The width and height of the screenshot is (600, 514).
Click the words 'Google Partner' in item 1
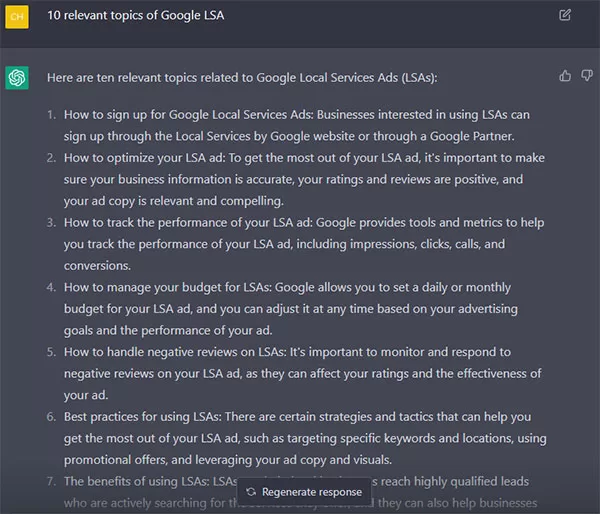[471, 136]
